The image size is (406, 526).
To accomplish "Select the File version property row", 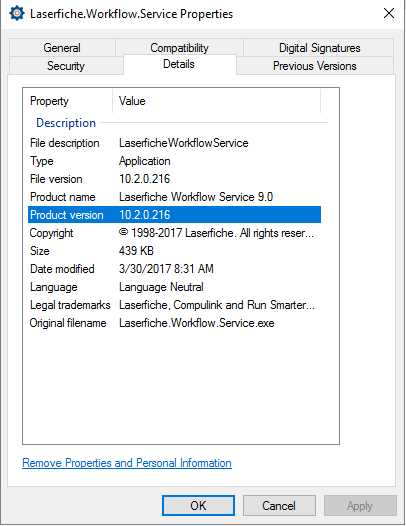I will [x=174, y=179].
